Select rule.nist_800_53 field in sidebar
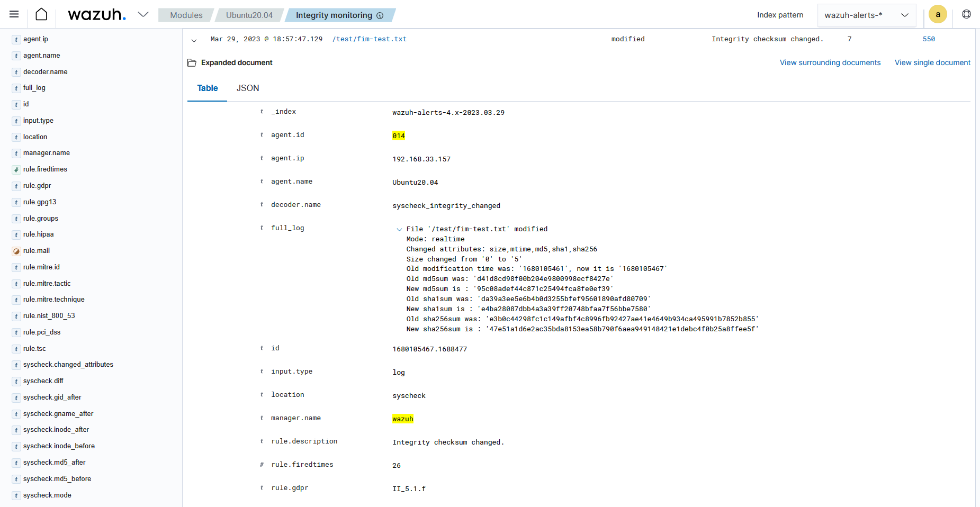Image resolution: width=980 pixels, height=507 pixels. tap(49, 316)
